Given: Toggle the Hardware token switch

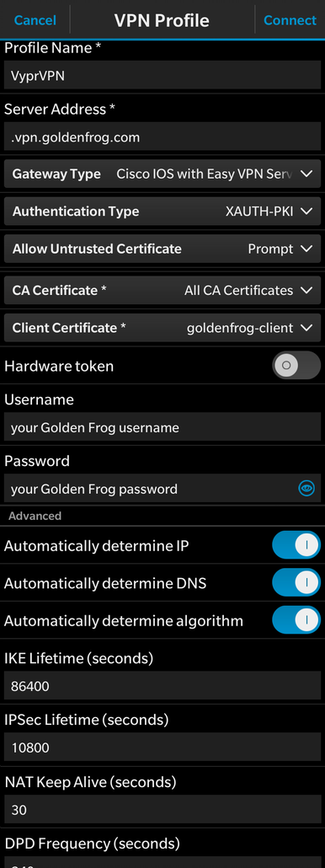Looking at the screenshot, I should tap(296, 366).
